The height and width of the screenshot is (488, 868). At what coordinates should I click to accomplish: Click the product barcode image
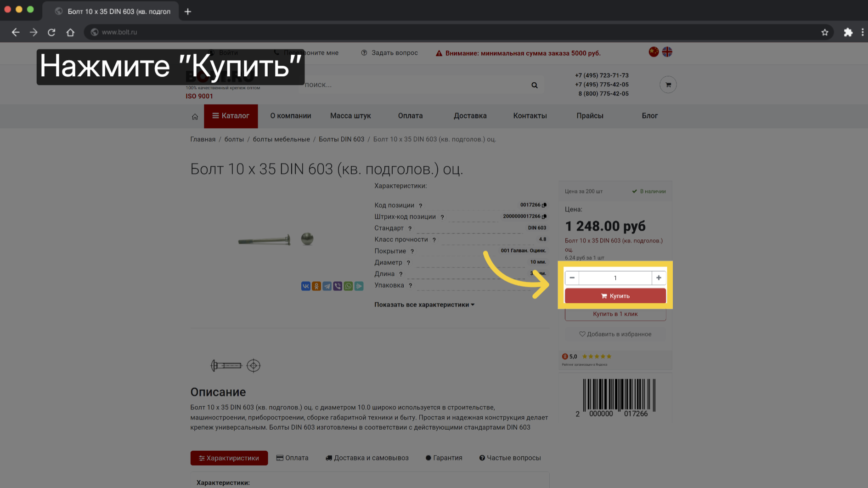pyautogui.click(x=615, y=397)
